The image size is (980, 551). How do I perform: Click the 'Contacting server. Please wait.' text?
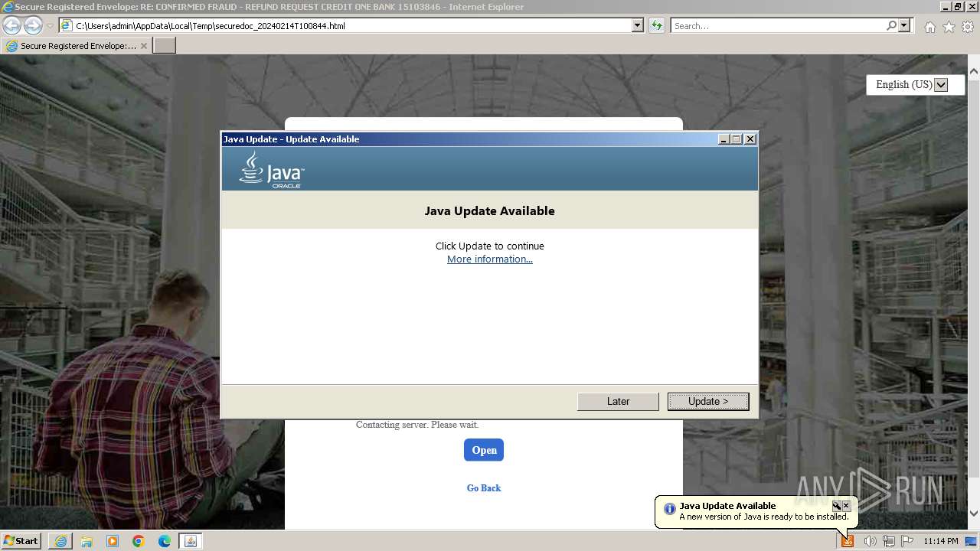coord(417,425)
